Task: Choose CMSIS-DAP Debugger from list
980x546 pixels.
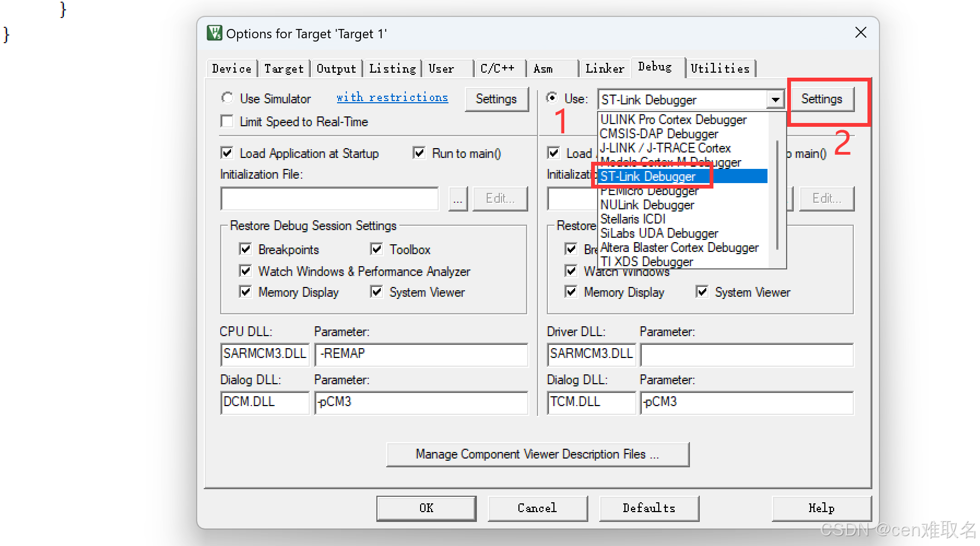Action: [x=683, y=134]
